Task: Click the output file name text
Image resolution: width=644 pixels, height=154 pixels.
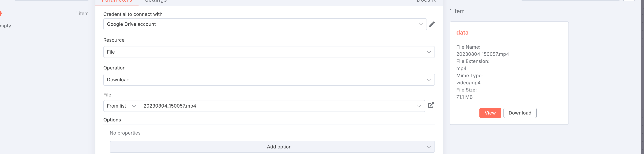Action: click(x=482, y=54)
